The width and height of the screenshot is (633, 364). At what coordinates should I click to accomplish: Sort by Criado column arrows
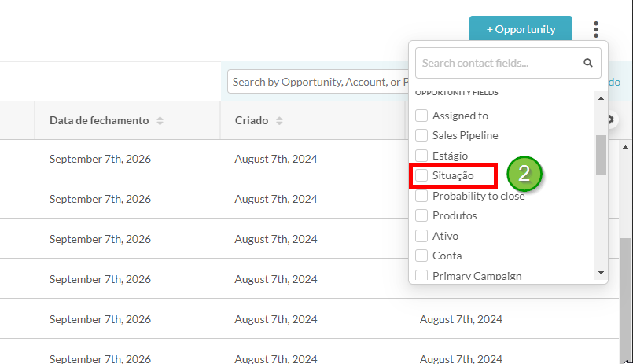(279, 120)
